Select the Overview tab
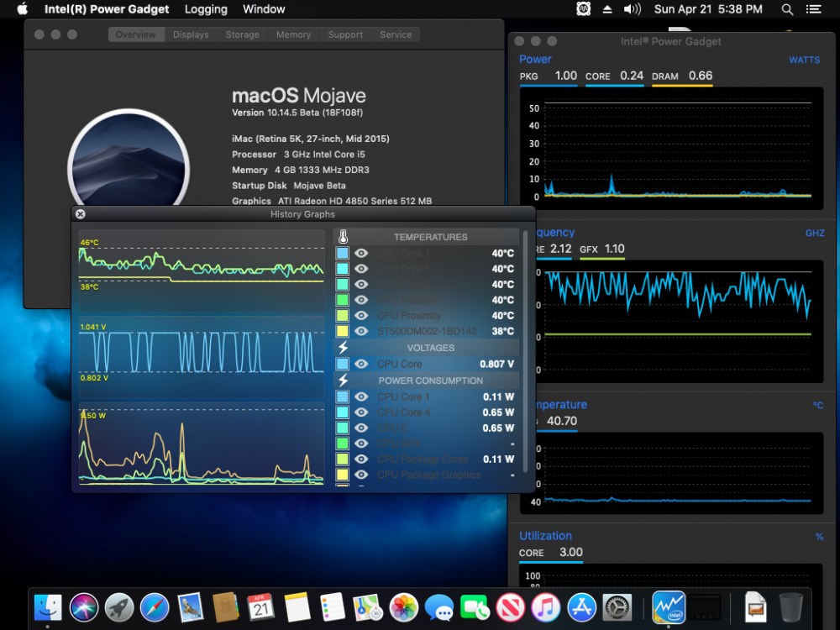The image size is (840, 630). click(x=135, y=34)
